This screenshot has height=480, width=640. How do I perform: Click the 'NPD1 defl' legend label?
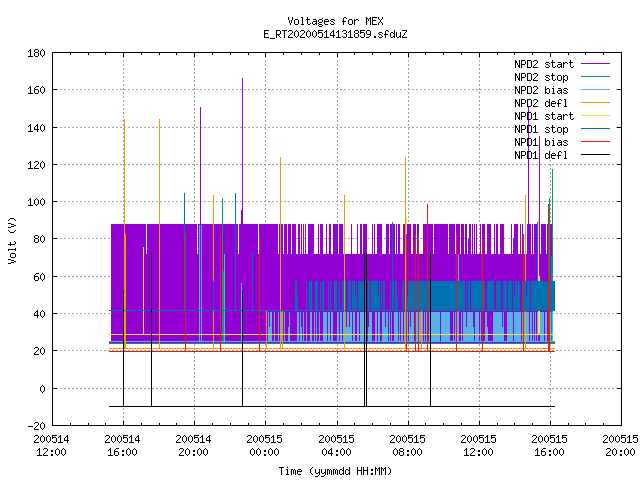pyautogui.click(x=540, y=156)
